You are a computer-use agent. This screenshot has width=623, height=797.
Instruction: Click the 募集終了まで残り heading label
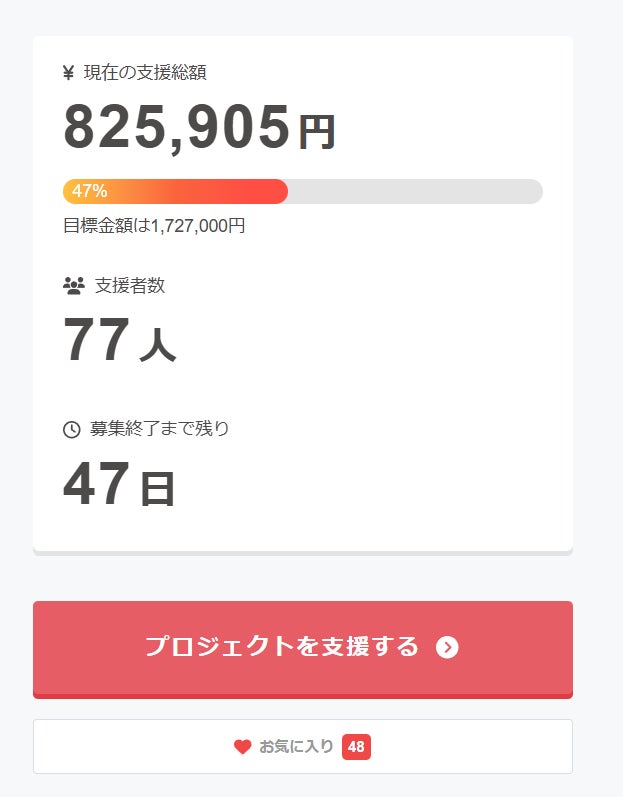pos(160,430)
